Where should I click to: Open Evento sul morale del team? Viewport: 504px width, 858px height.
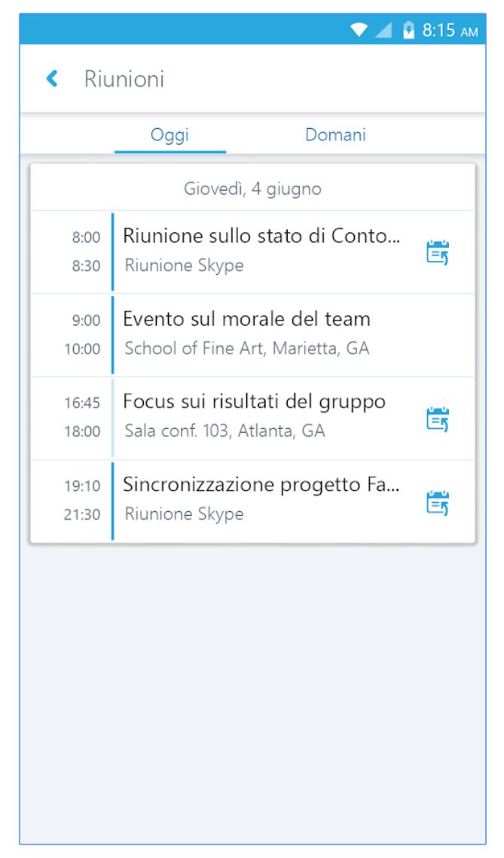[247, 319]
